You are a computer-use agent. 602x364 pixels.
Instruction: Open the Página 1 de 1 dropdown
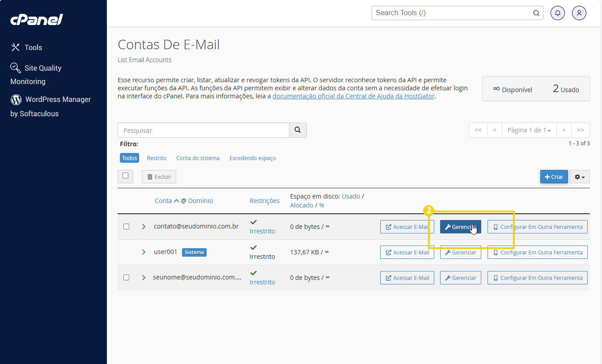pos(529,130)
